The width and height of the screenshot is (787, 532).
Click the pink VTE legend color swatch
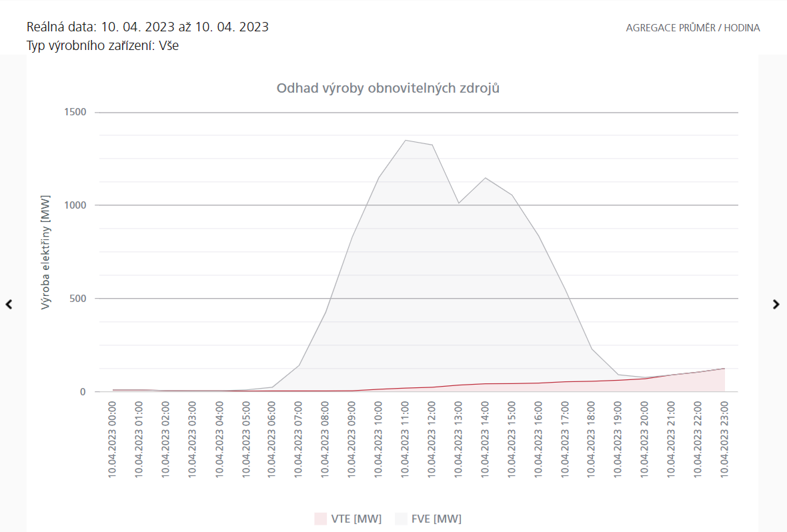pos(320,519)
